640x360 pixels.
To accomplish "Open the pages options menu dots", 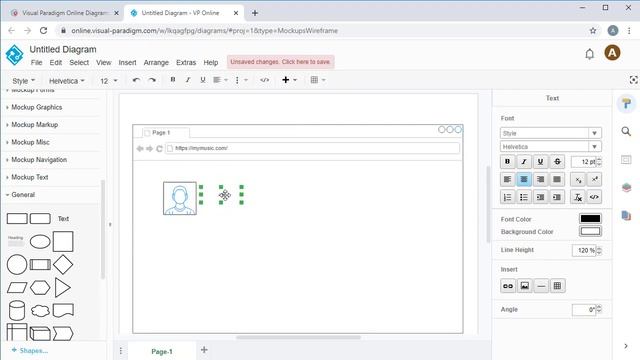I will (121, 351).
